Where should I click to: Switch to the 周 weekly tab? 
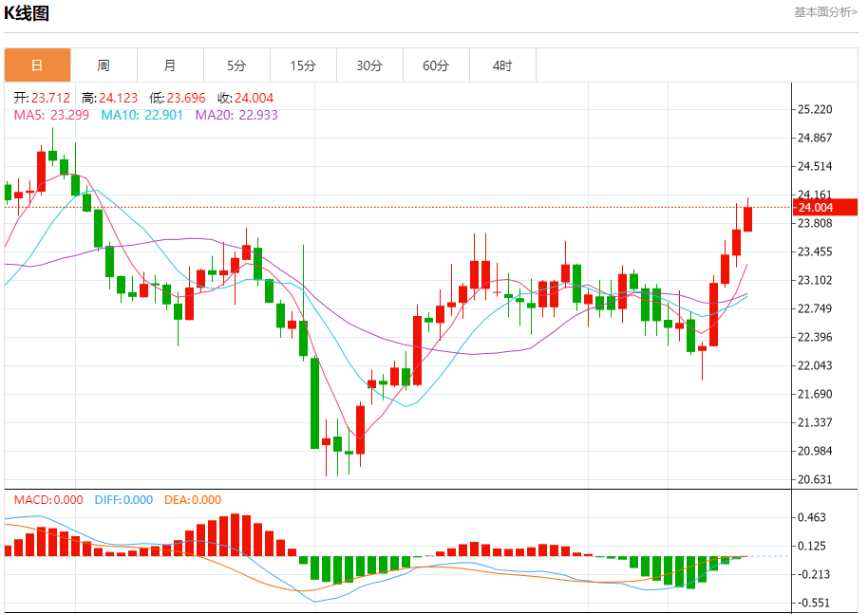[x=104, y=65]
